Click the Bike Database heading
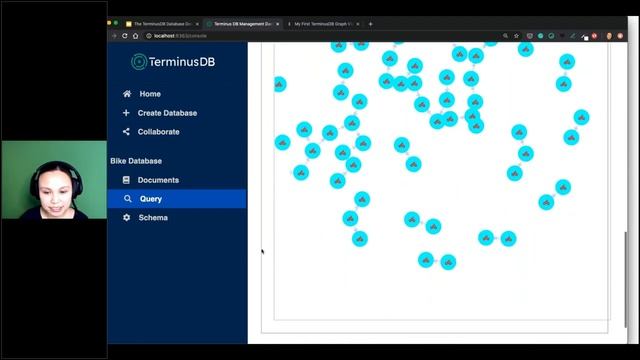This screenshot has height=360, width=640. coord(136,161)
